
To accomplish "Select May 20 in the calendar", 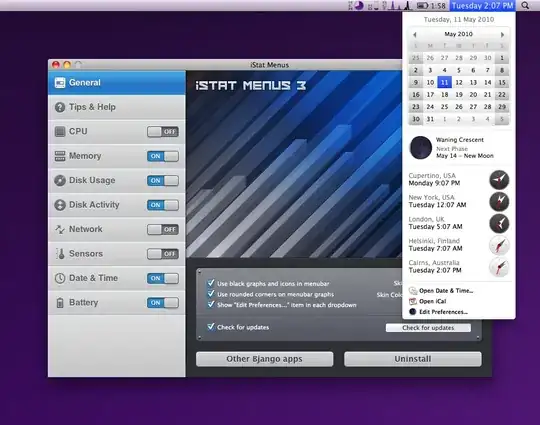I will [473, 95].
